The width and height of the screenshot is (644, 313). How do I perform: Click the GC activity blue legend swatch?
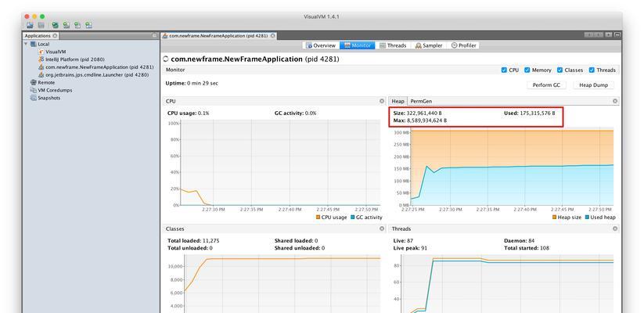point(352,218)
